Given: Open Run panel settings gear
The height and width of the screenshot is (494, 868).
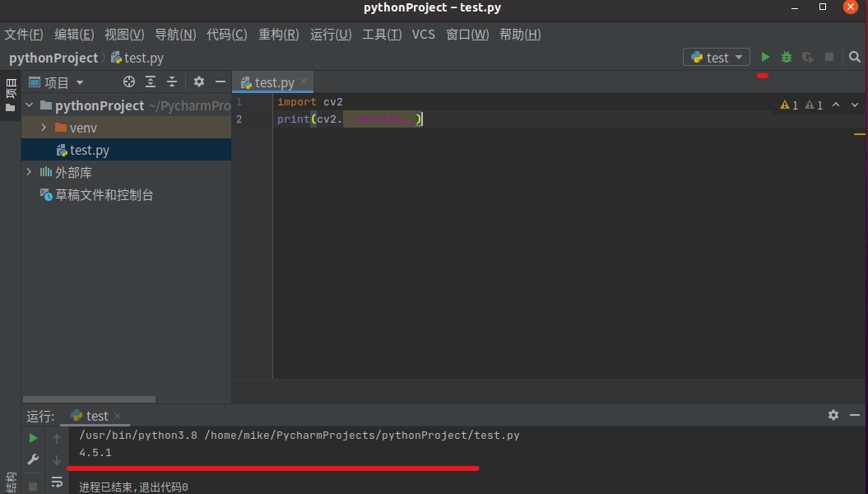Looking at the screenshot, I should coord(833,415).
